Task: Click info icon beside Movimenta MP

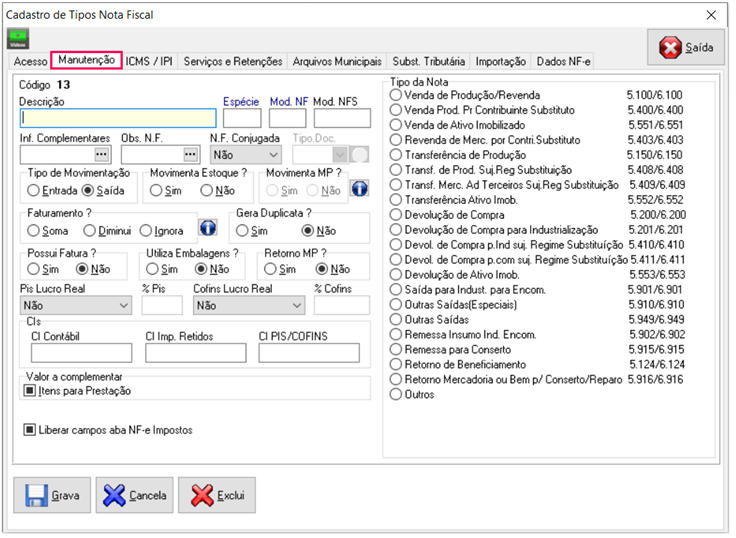Action: [x=360, y=189]
